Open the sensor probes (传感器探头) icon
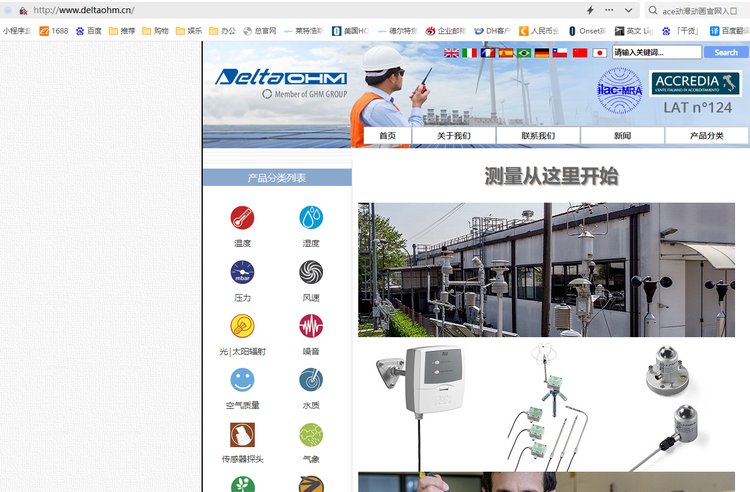 tap(242, 434)
